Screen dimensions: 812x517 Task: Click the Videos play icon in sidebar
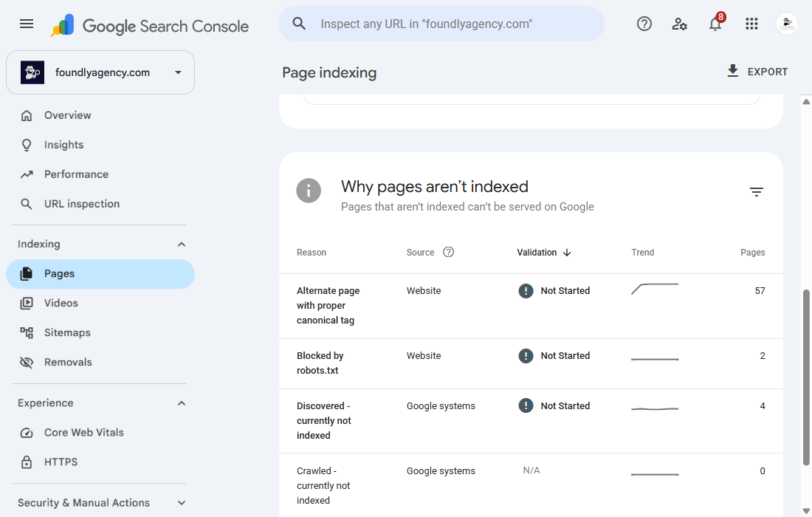pyautogui.click(x=27, y=303)
